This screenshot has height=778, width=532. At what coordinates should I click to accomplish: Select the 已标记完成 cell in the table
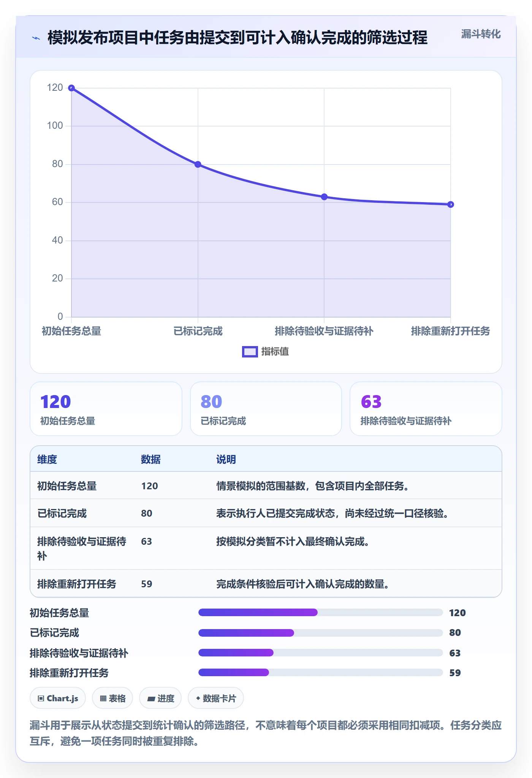pos(62,513)
